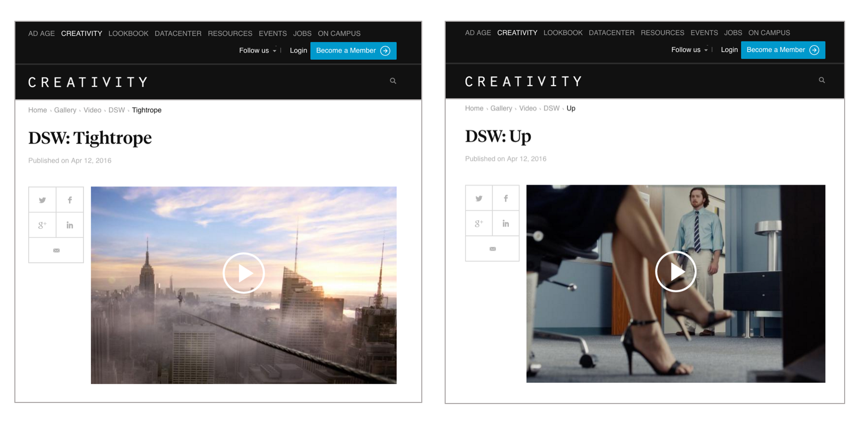Open Gallery breadcrumb on DSW: Up page
The image size is (868, 429).
[x=501, y=108]
